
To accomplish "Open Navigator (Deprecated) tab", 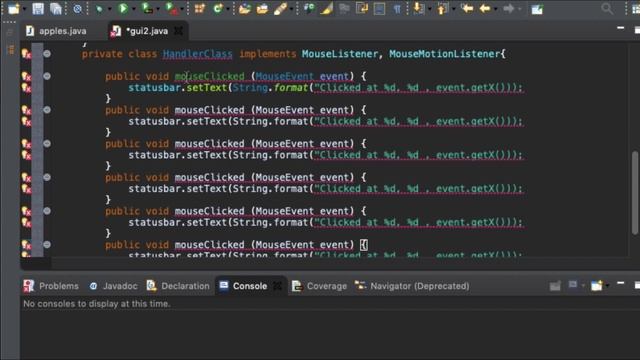I will pos(412,286).
